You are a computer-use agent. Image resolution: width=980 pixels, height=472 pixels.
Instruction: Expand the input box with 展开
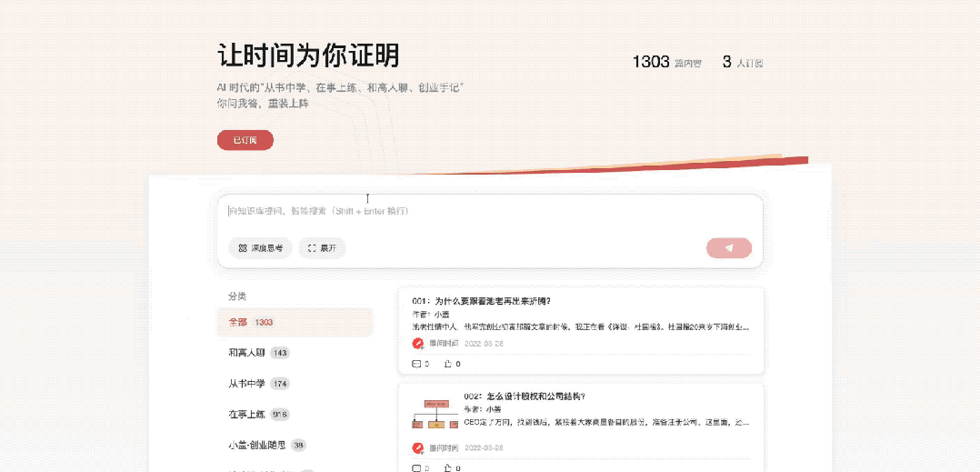(322, 248)
